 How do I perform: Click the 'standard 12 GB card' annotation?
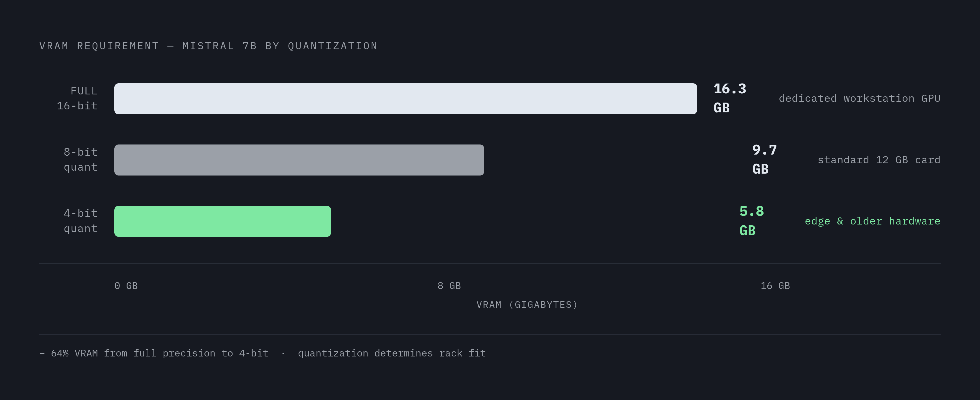[879, 160]
